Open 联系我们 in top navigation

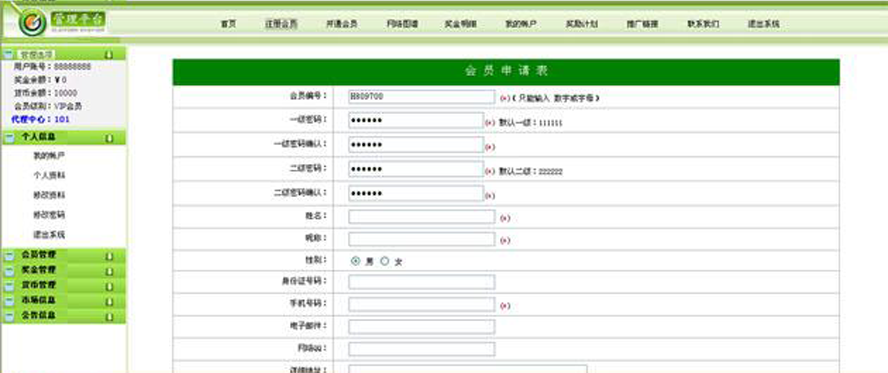pyautogui.click(x=703, y=24)
